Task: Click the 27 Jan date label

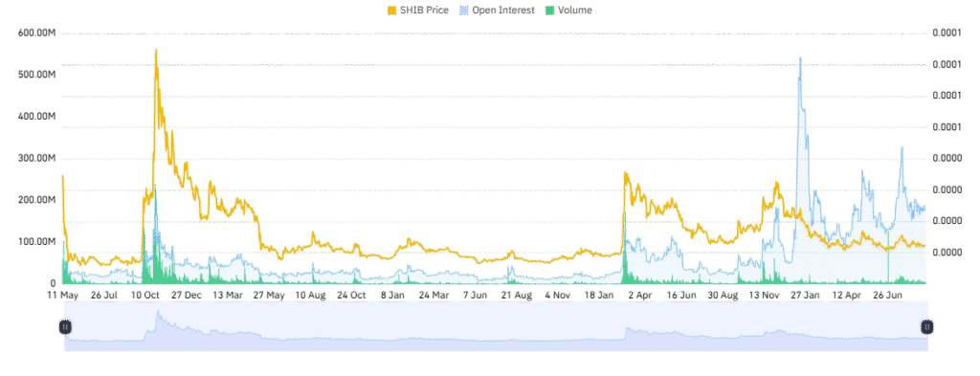Action: pos(806,295)
